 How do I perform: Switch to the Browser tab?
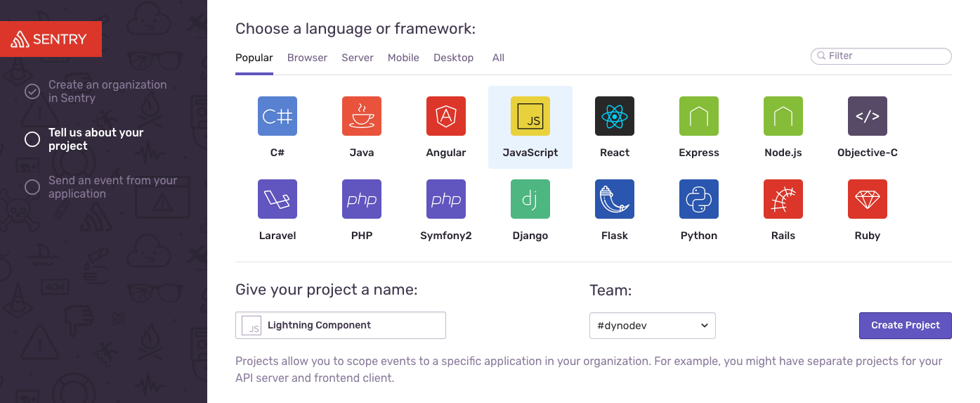(x=307, y=58)
